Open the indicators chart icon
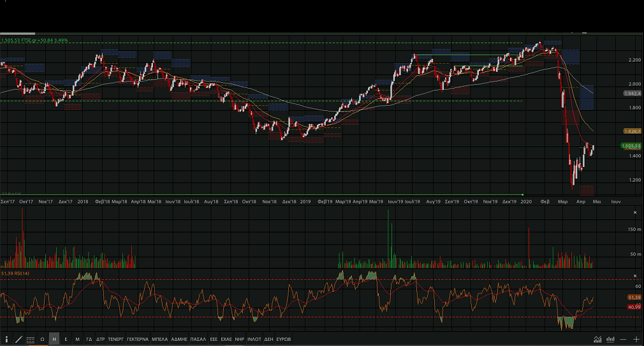Image resolution: width=644 pixels, height=346 pixels. [x=597, y=340]
